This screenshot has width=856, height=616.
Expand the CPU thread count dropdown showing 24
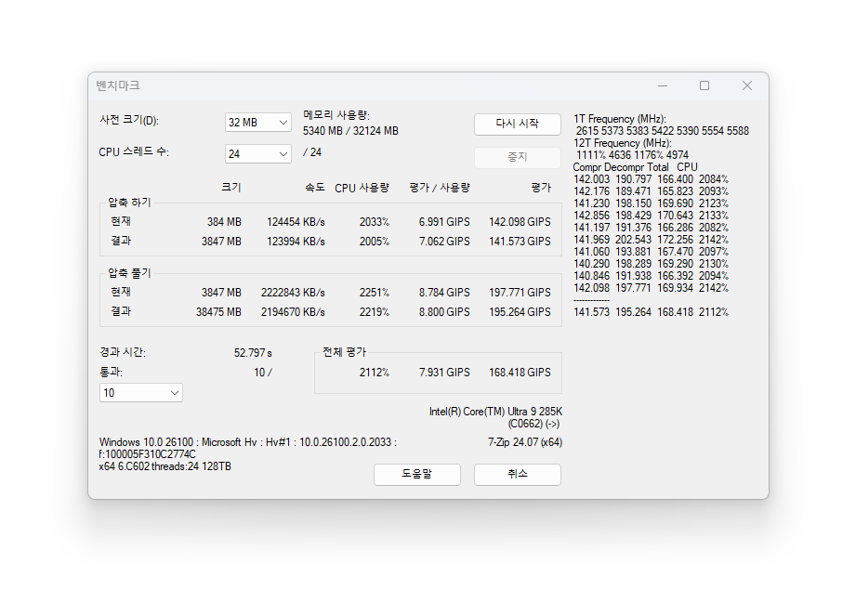tap(257, 153)
